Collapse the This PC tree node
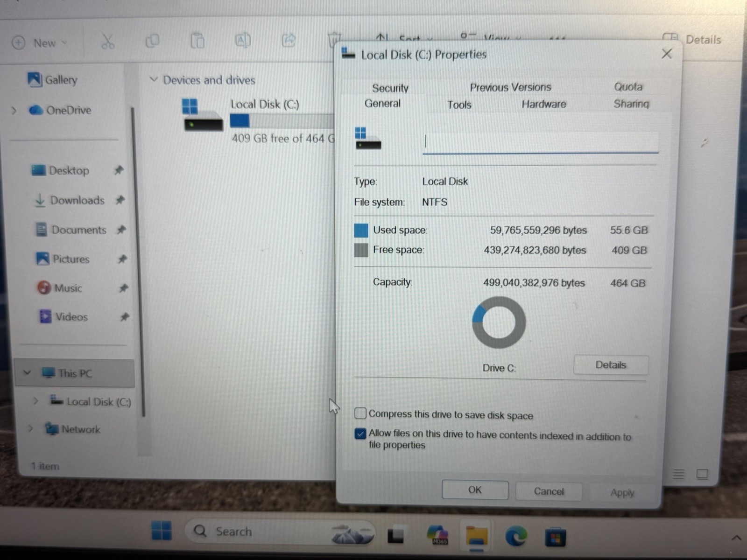The height and width of the screenshot is (560, 747). [x=27, y=373]
